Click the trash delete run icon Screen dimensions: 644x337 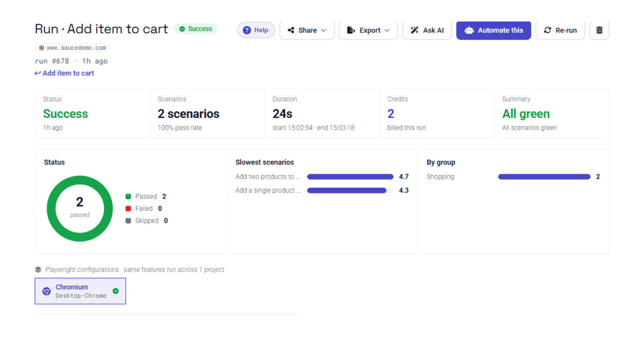(x=599, y=30)
